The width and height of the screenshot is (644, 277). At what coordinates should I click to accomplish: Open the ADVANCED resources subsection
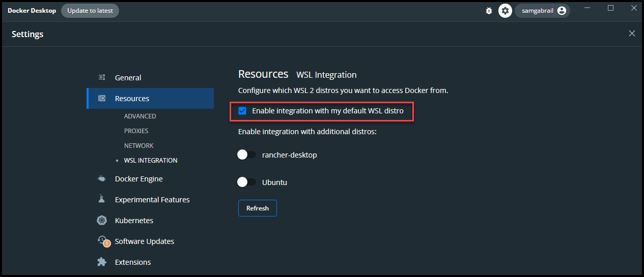[140, 116]
